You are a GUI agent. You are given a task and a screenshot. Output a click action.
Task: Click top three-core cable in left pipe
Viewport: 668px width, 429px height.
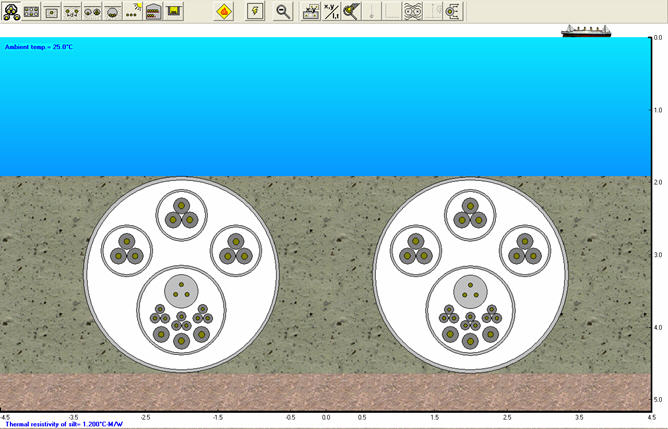[x=181, y=212]
